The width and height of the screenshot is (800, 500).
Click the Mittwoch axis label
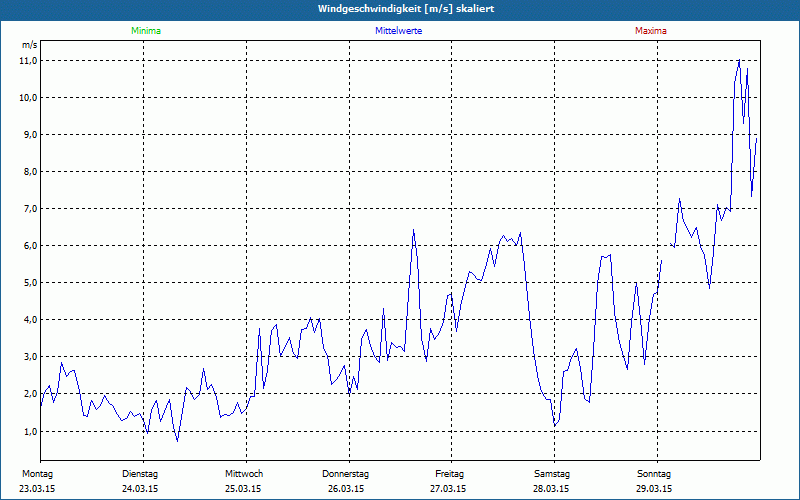click(x=244, y=474)
